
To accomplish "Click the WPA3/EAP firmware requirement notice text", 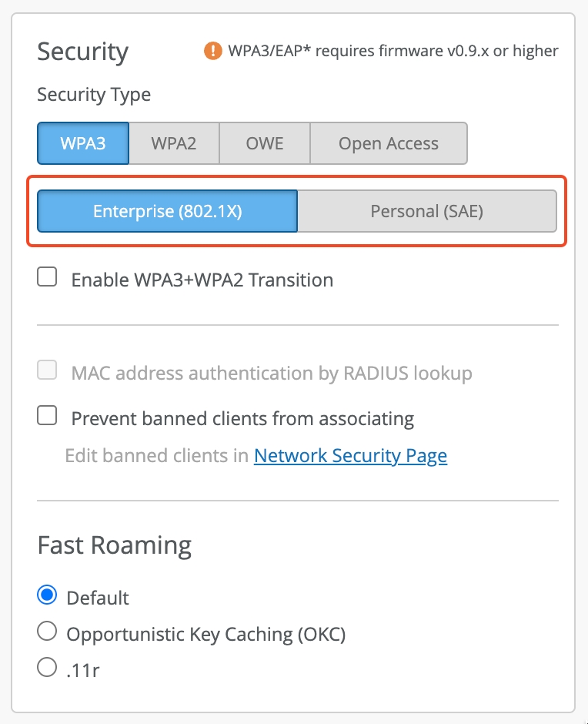I will pos(393,52).
